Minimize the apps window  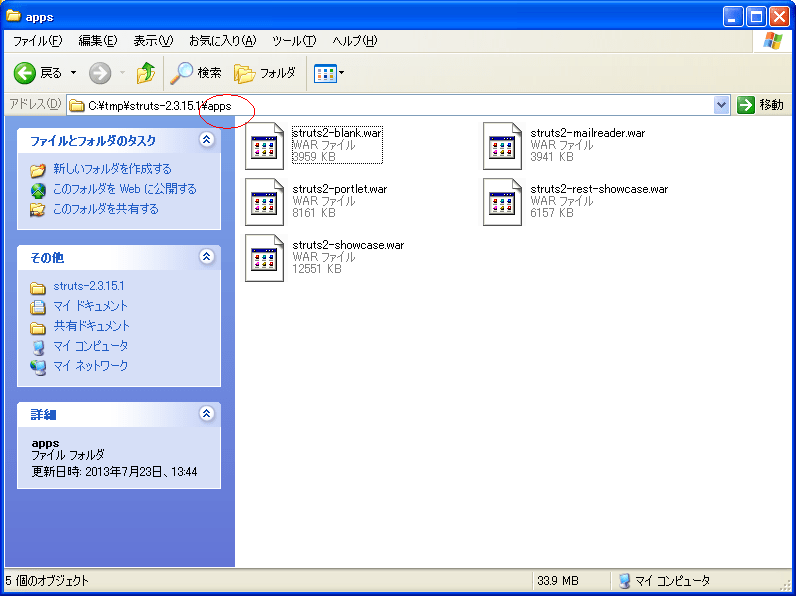click(x=733, y=17)
